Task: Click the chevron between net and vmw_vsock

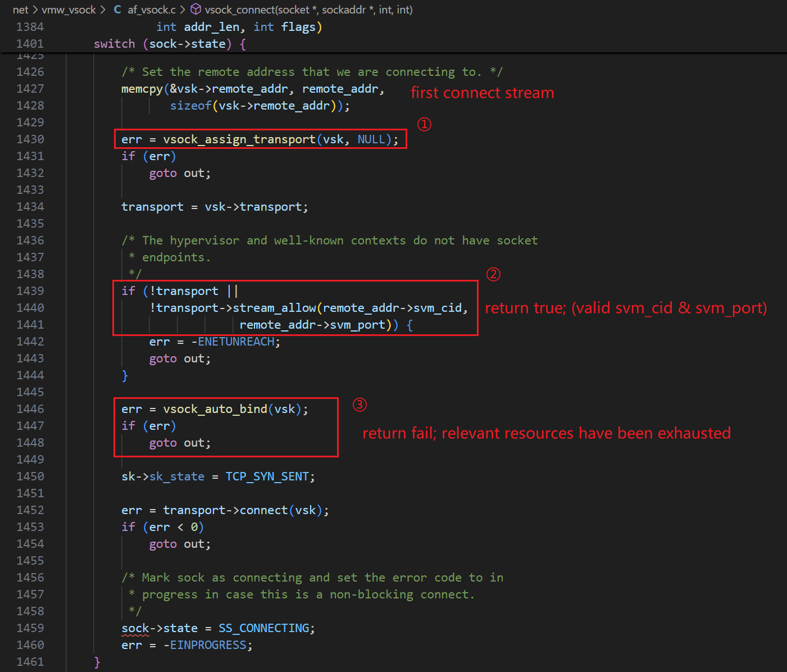Action: pos(35,10)
